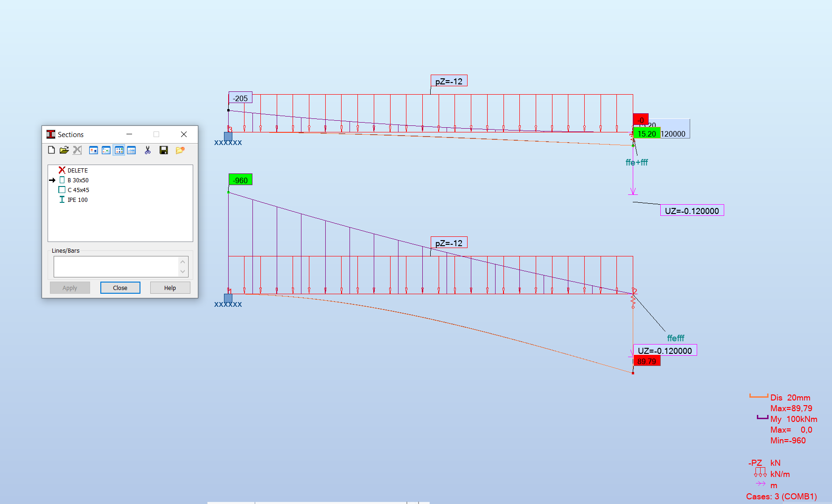Select the B 30x50 section
Image resolution: width=832 pixels, height=504 pixels.
(x=78, y=180)
